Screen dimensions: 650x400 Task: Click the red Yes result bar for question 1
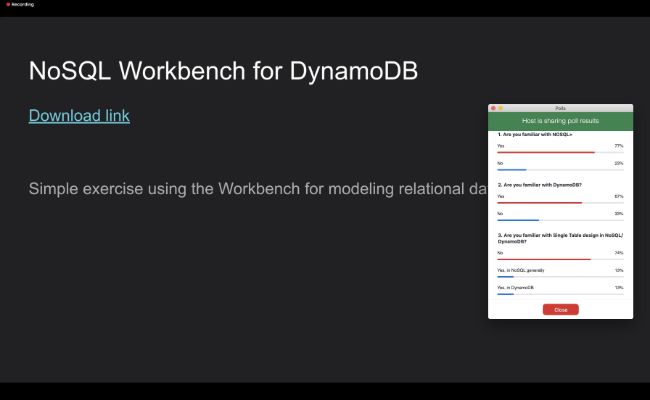tap(546, 153)
